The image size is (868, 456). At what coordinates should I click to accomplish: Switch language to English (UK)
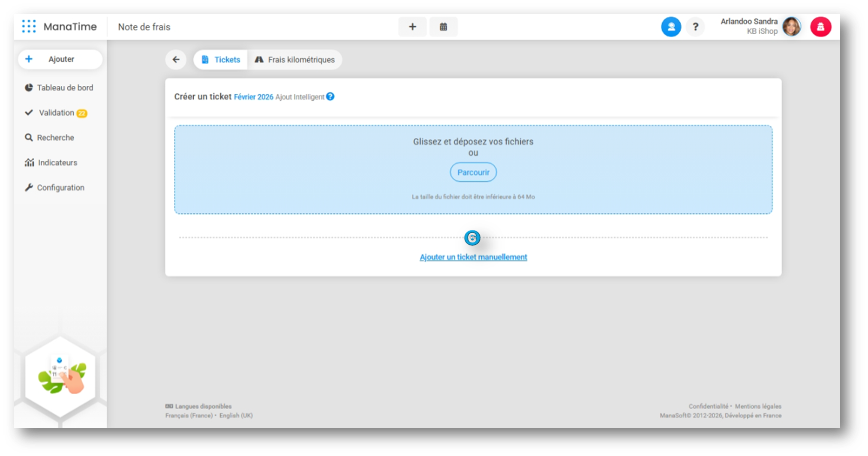(236, 416)
